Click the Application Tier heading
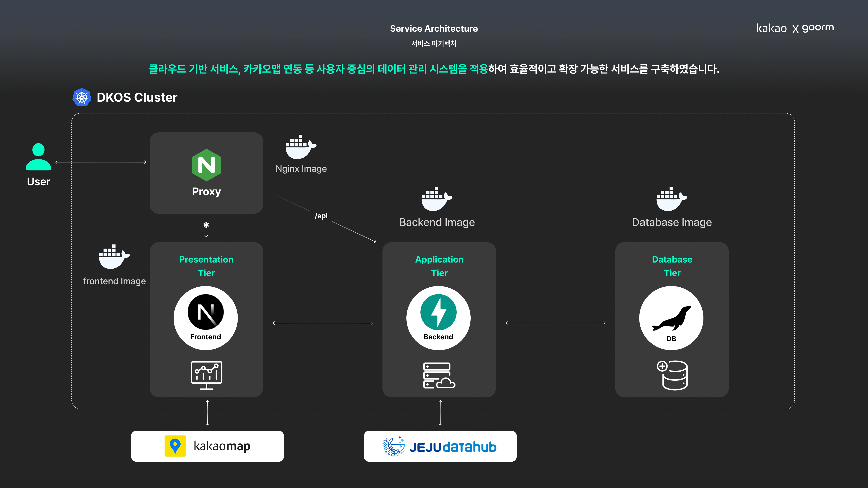 tap(439, 266)
